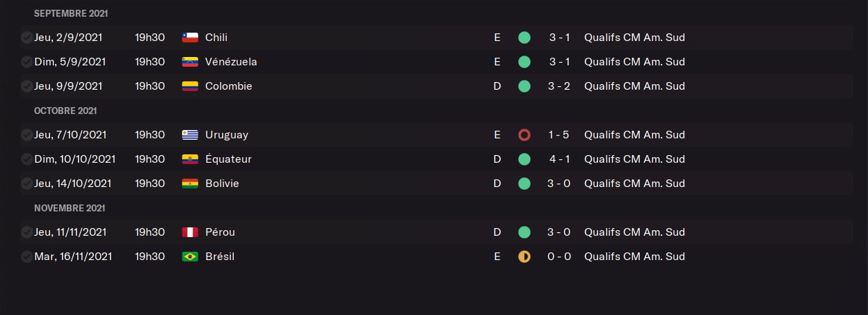This screenshot has width=868, height=315.
Task: Click the Brésil flag icon
Action: tap(190, 257)
